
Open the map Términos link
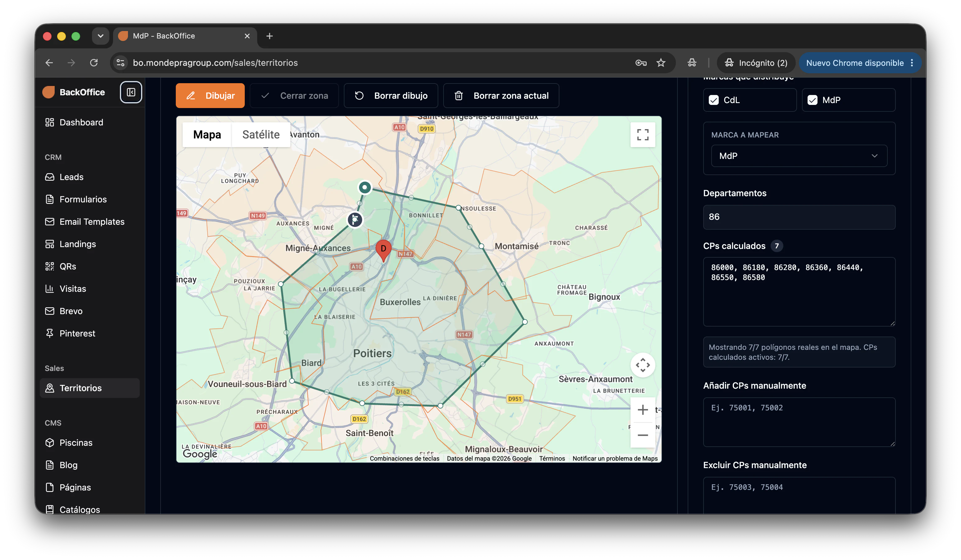(x=552, y=458)
